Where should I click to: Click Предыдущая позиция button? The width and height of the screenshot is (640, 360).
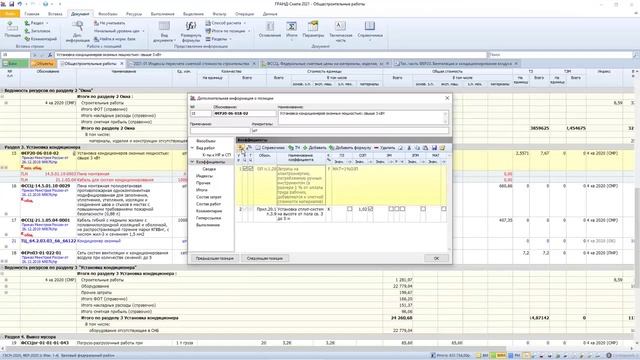pyautogui.click(x=215, y=258)
